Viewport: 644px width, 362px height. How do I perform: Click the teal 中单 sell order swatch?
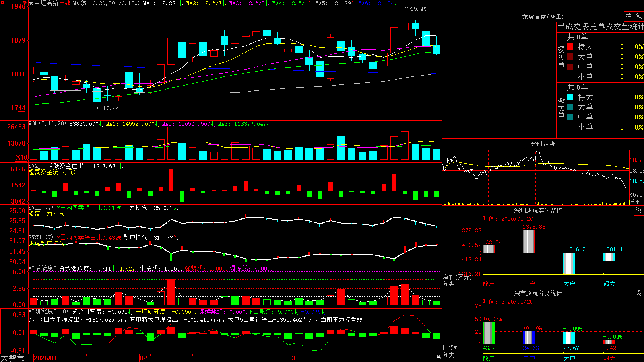(x=570, y=117)
